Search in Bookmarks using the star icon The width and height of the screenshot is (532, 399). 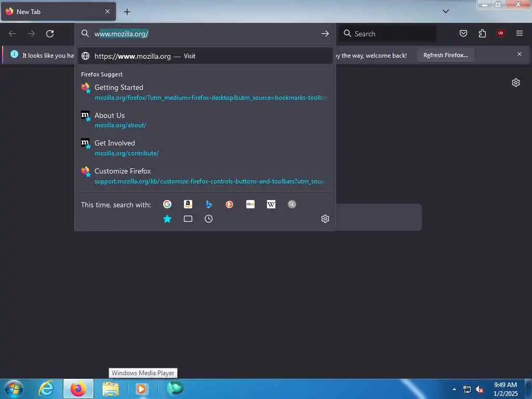tap(167, 219)
